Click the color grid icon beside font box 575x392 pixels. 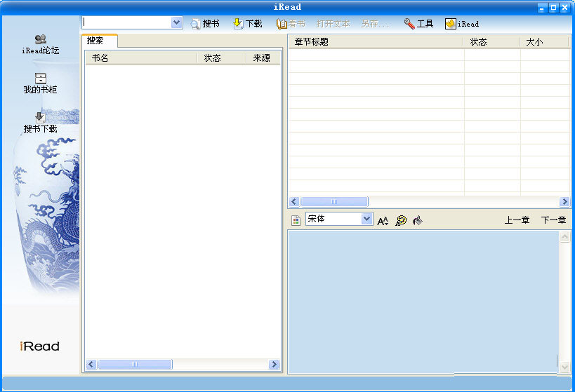(x=296, y=220)
